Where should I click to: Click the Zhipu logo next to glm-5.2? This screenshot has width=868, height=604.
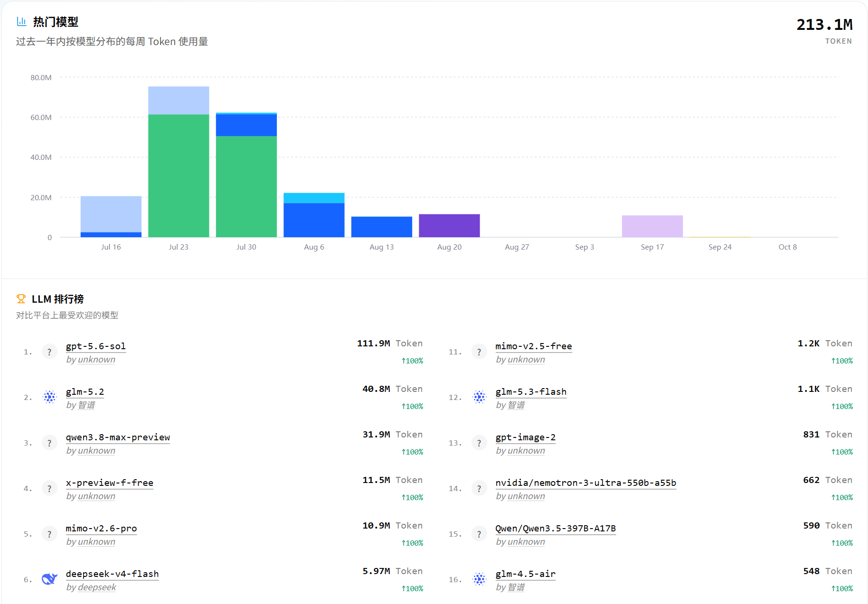[x=49, y=397]
